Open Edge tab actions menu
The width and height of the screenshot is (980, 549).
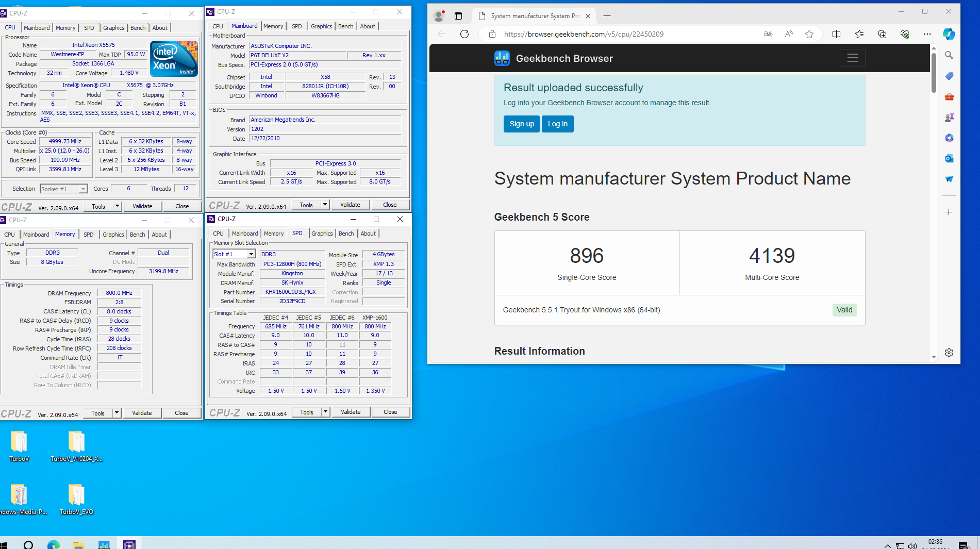coord(458,16)
